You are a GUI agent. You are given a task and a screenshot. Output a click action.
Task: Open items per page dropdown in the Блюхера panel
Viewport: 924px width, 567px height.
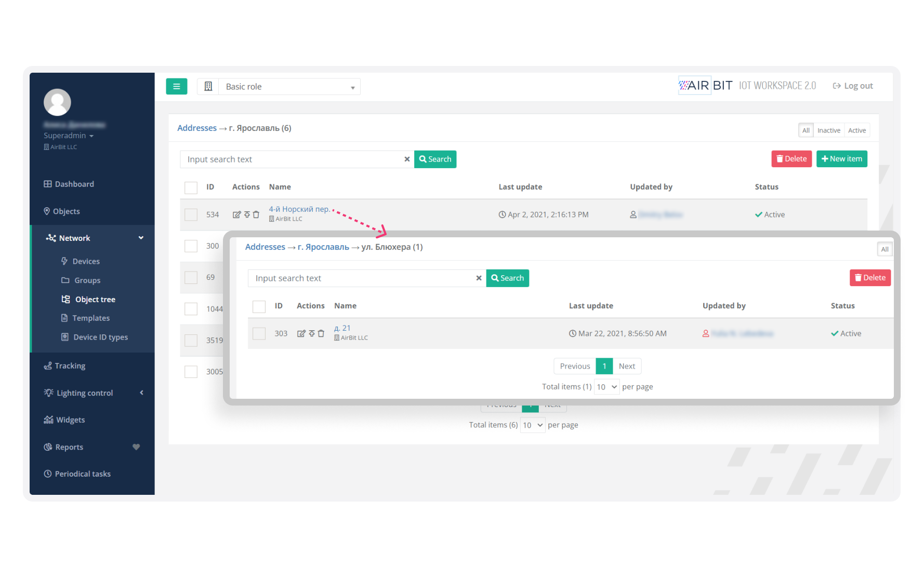pyautogui.click(x=606, y=387)
